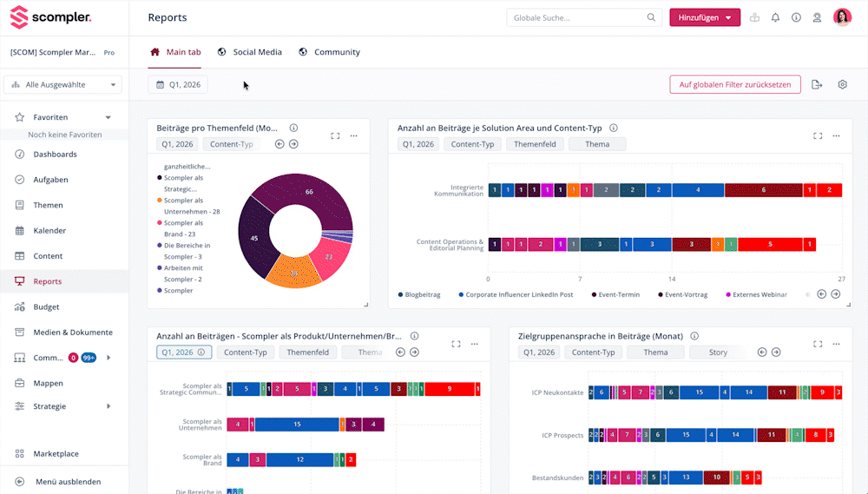868x494 pixels.
Task: Go to previous legend page in Solution Area chart
Action: pos(821,294)
